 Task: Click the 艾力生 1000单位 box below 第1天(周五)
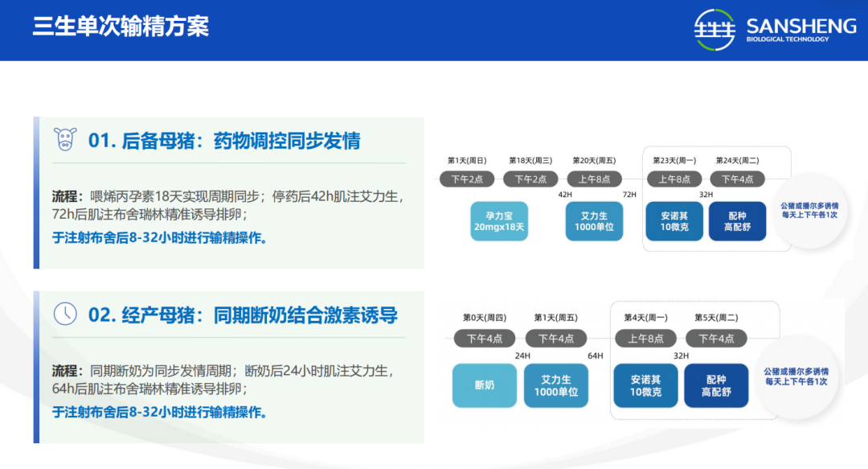point(556,385)
